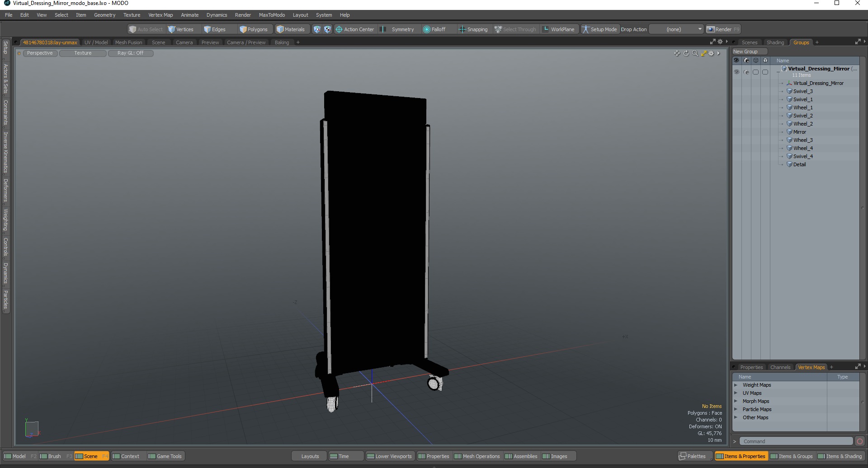Screen dimensions: 868x468
Task: Switch to the UV / Model tab
Action: coord(96,42)
